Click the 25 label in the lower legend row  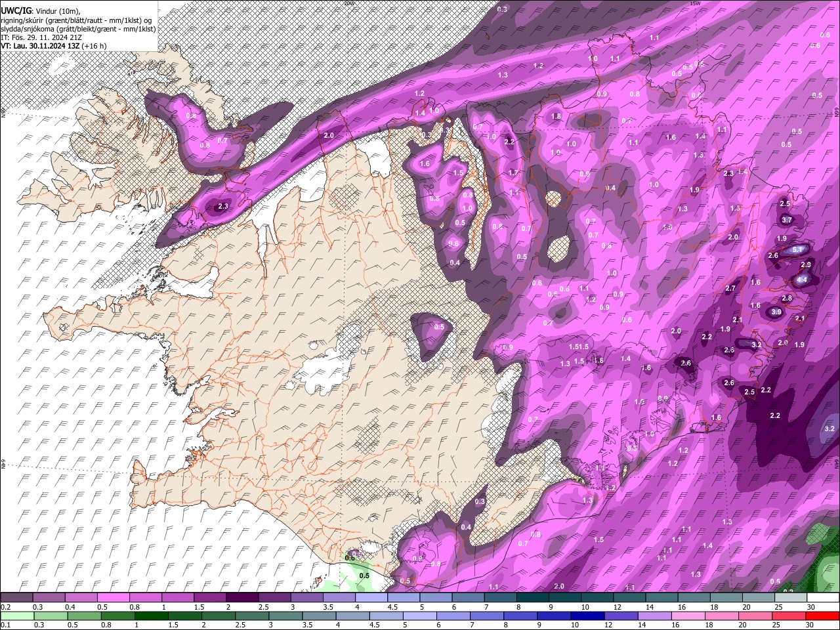click(x=778, y=625)
